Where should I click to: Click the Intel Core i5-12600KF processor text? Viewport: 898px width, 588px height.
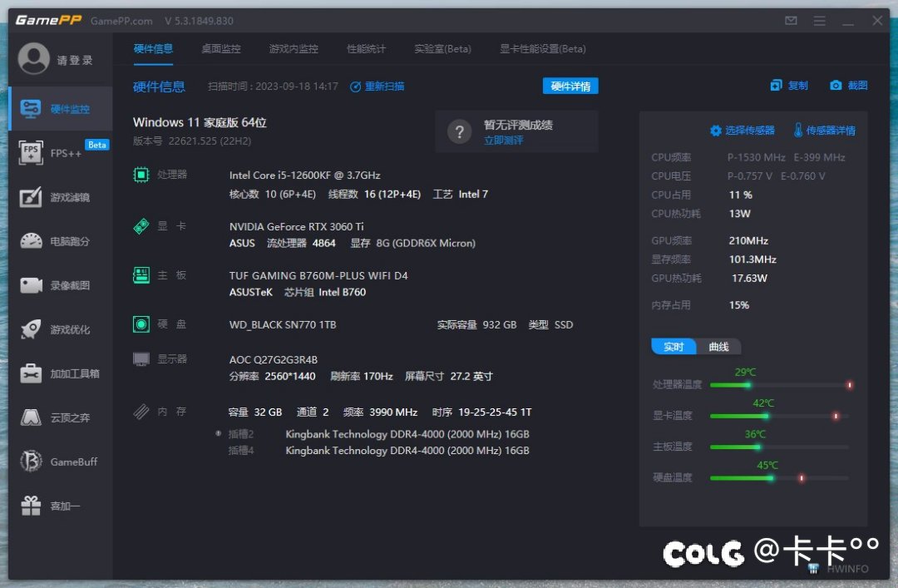304,175
